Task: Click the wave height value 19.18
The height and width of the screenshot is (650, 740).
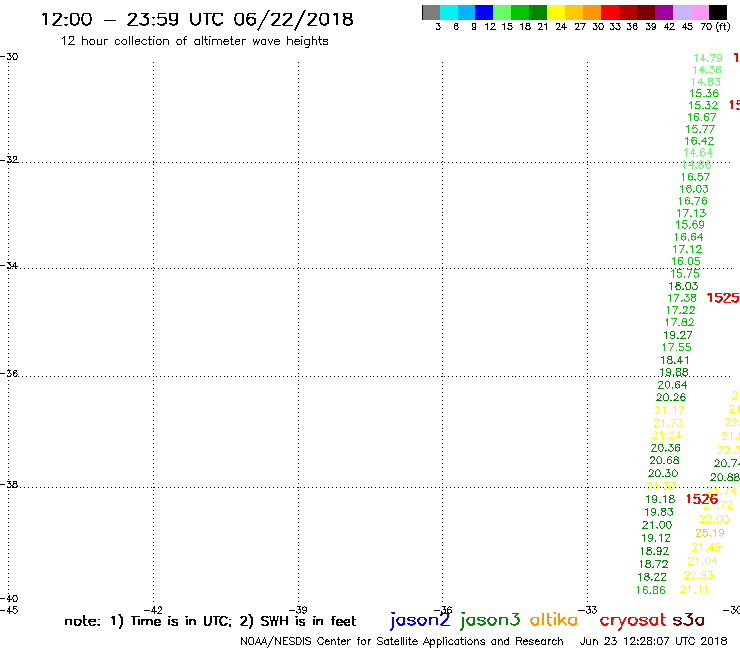Action: tap(660, 499)
